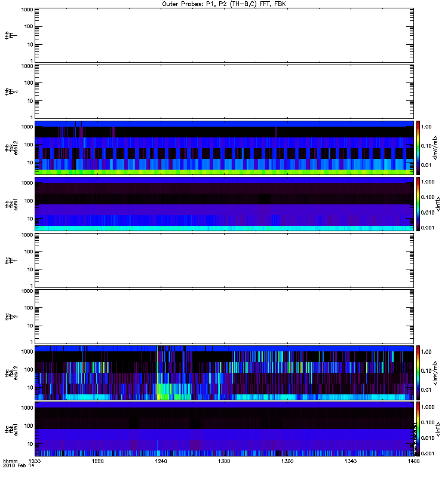Image resolution: width=448 pixels, height=478 pixels.
Task: Click the thb edc12 mV/m color bar
Action: pyautogui.click(x=418, y=148)
